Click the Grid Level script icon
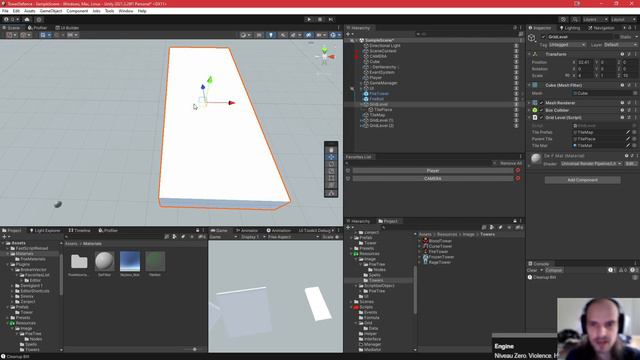Viewport: 640px width, 360px height. click(x=535, y=118)
